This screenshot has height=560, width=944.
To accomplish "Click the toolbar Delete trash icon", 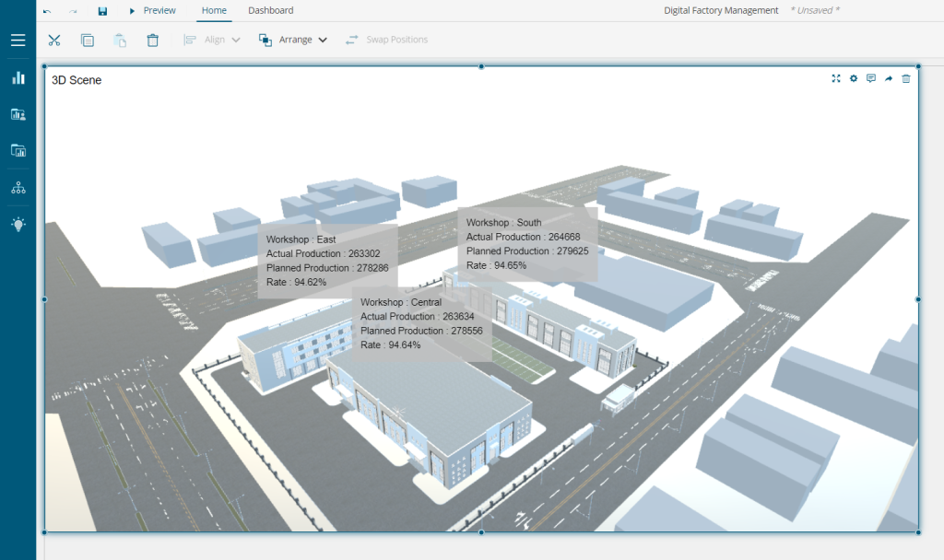I will (153, 41).
